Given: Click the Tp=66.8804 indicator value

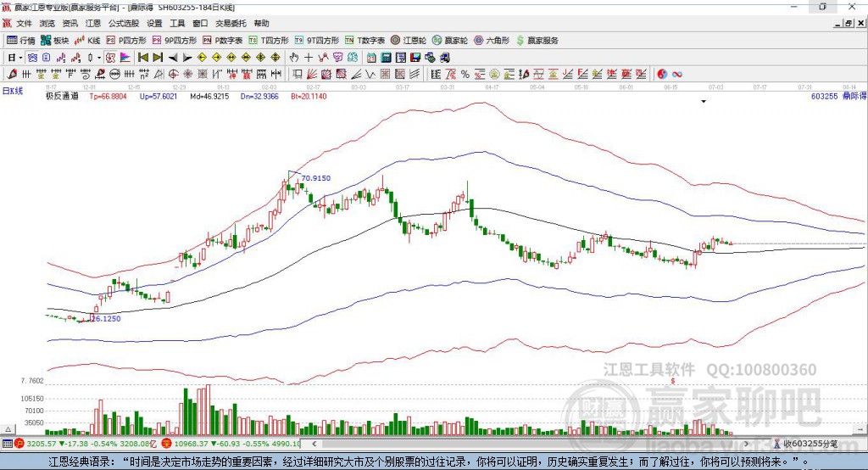Looking at the screenshot, I should coord(108,97).
